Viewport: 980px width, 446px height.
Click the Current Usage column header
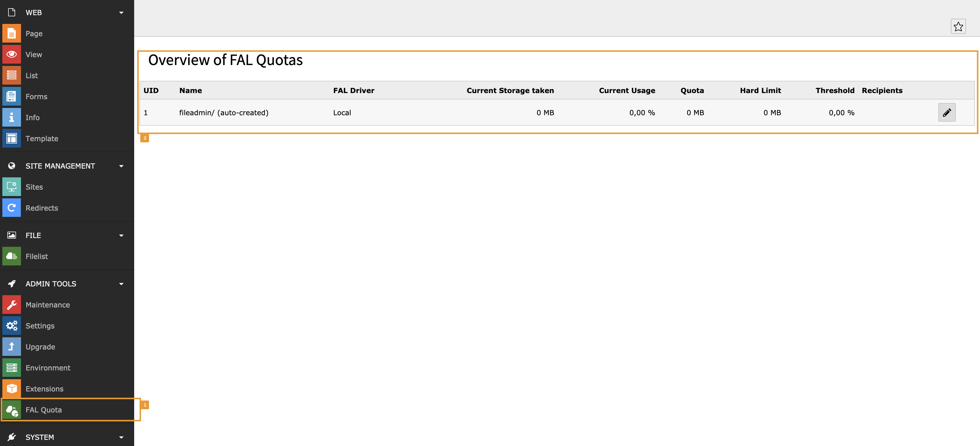click(627, 90)
